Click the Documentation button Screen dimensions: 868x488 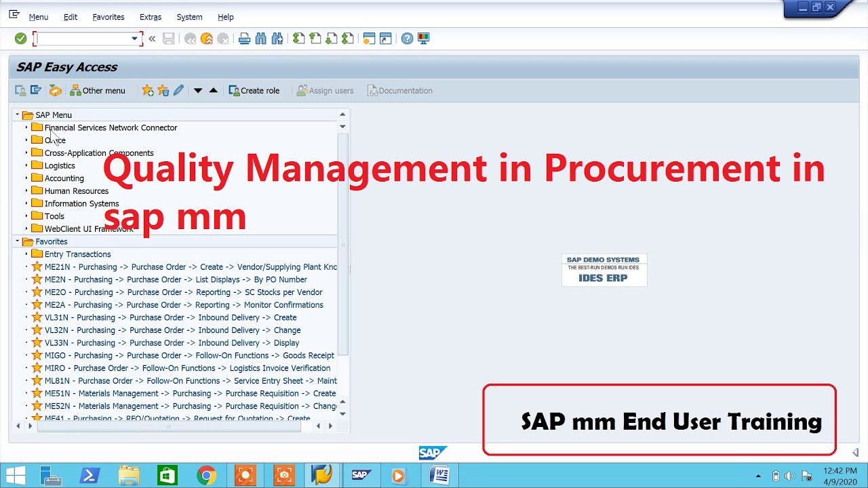click(x=399, y=90)
